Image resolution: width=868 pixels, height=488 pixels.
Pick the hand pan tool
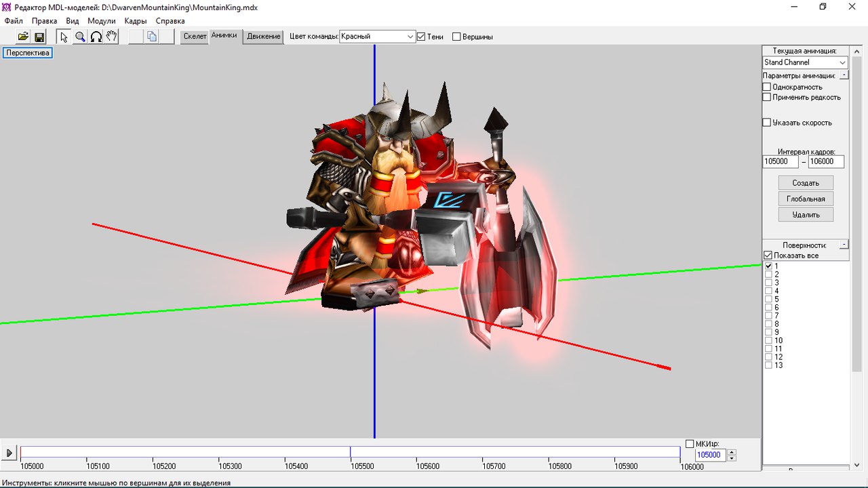[111, 37]
